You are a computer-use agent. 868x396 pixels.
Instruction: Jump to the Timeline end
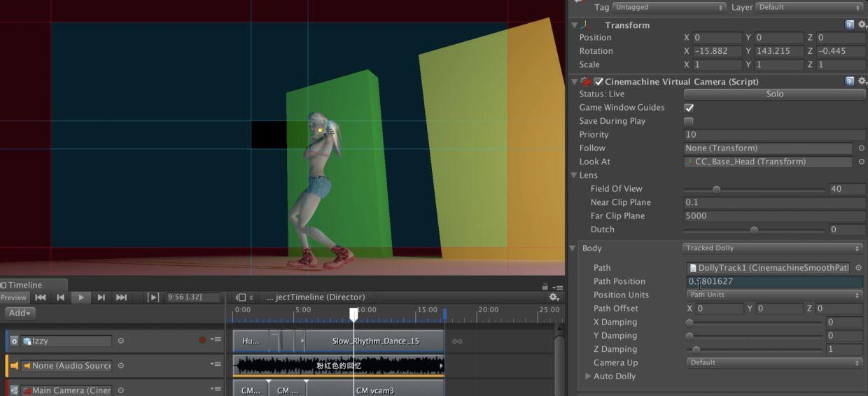122,297
